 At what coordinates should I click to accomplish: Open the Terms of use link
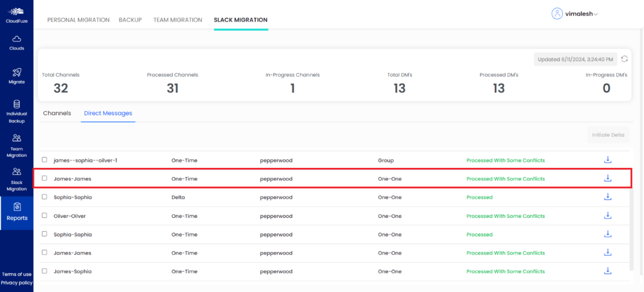[x=17, y=274]
